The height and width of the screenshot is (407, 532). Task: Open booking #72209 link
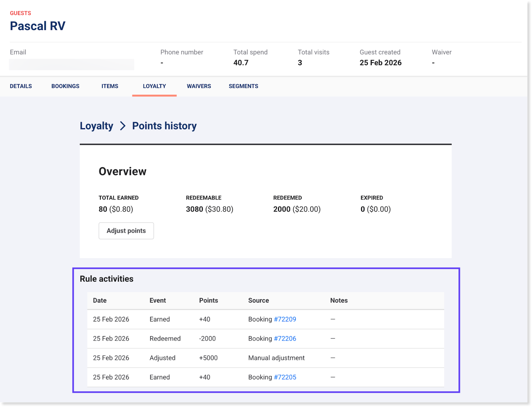coord(285,319)
